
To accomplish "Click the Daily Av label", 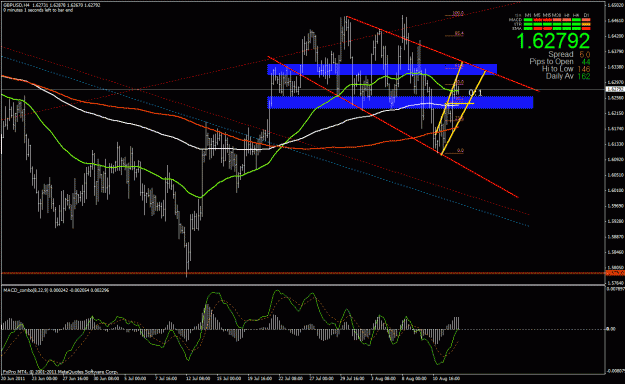I will tap(560, 76).
